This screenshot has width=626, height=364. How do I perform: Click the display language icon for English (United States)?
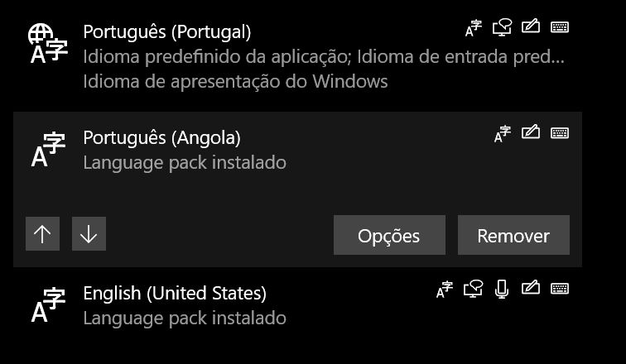click(445, 290)
